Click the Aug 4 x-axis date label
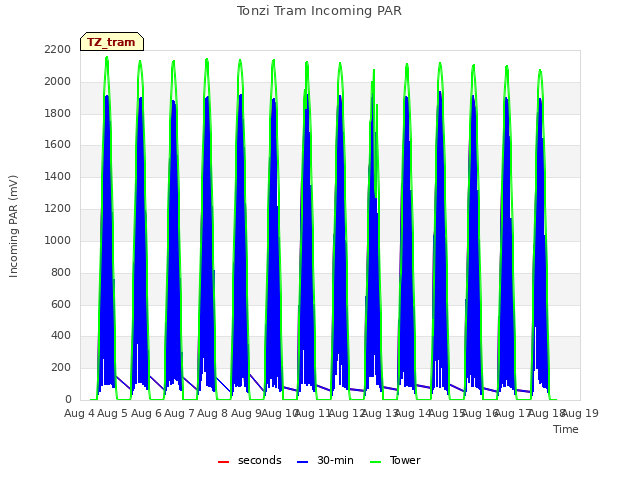This screenshot has height=480, width=640. [79, 413]
